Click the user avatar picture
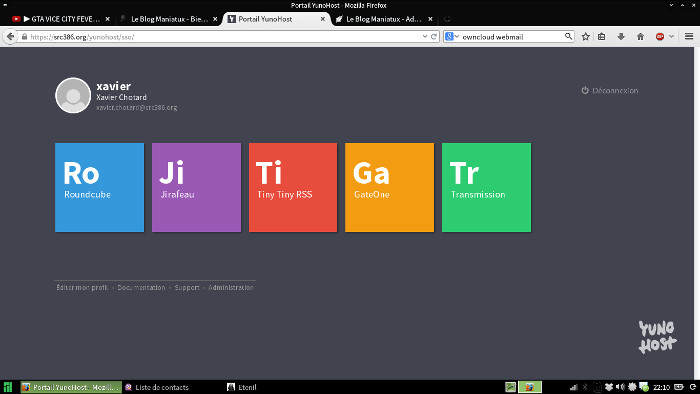This screenshot has height=394, width=700. point(73,95)
